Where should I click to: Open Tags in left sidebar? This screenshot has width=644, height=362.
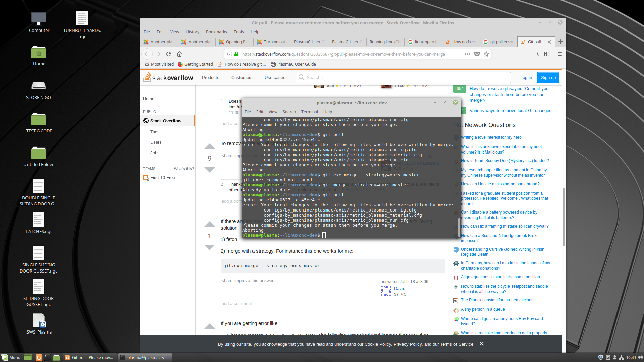(x=155, y=132)
